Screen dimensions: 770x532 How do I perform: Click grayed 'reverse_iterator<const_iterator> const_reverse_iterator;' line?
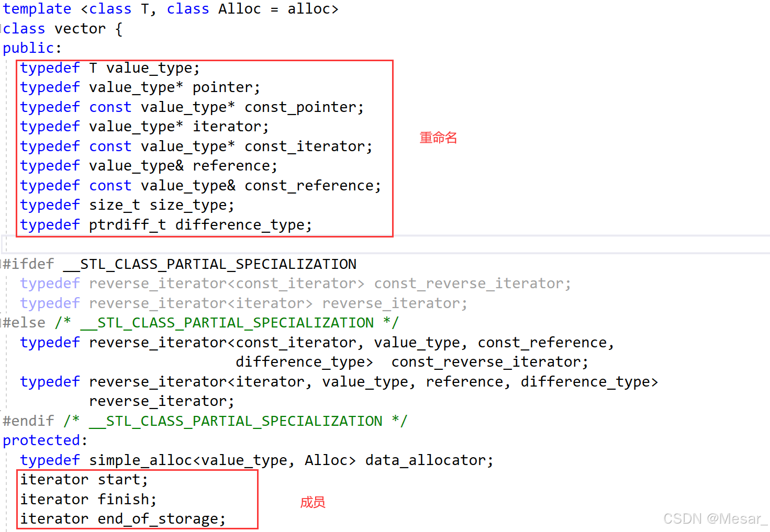click(295, 284)
